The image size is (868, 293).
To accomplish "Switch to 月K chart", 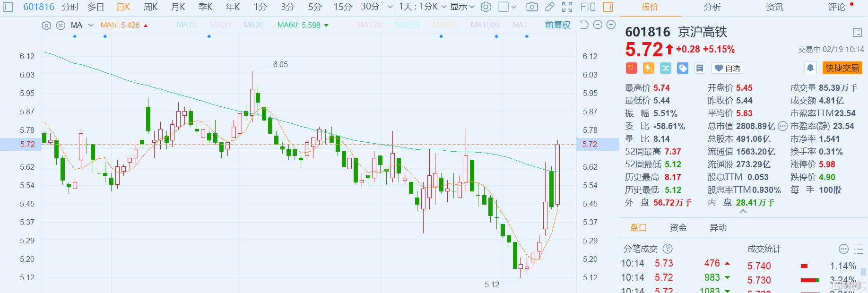I will coord(178,7).
